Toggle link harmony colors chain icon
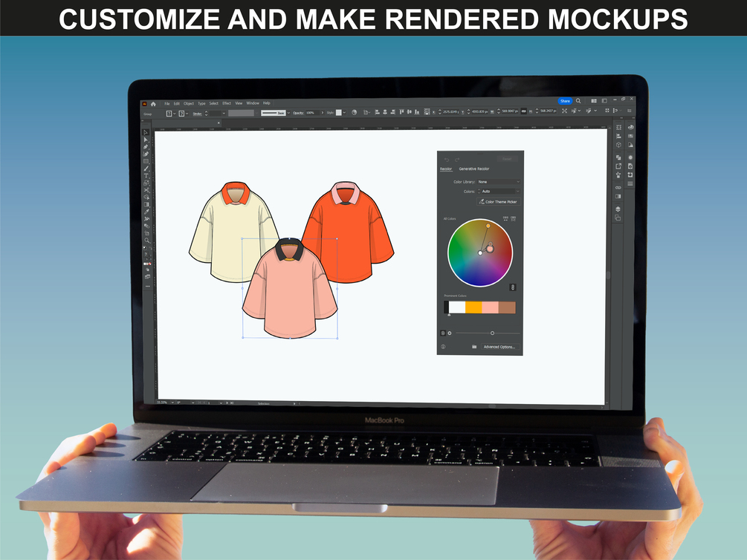 (x=513, y=287)
